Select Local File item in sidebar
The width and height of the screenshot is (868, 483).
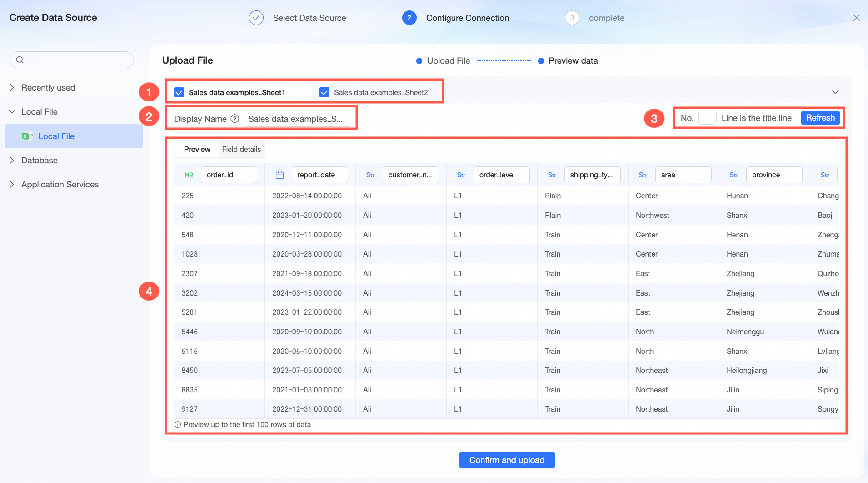click(x=74, y=136)
